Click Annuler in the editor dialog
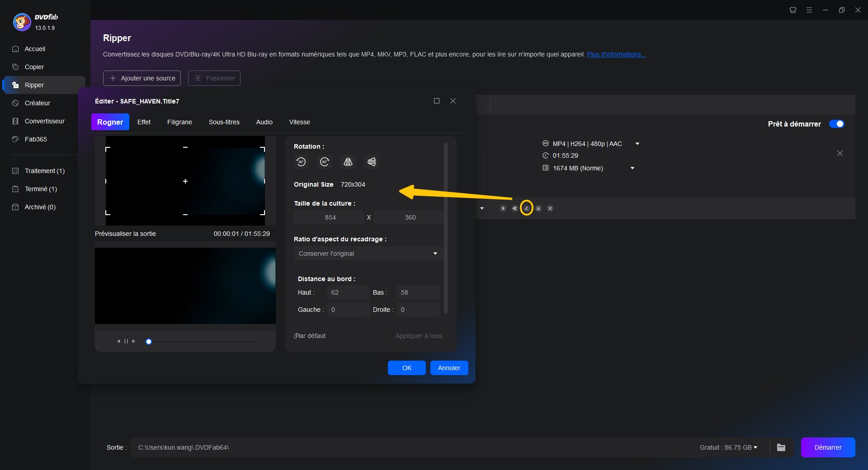The image size is (868, 470). (449, 368)
